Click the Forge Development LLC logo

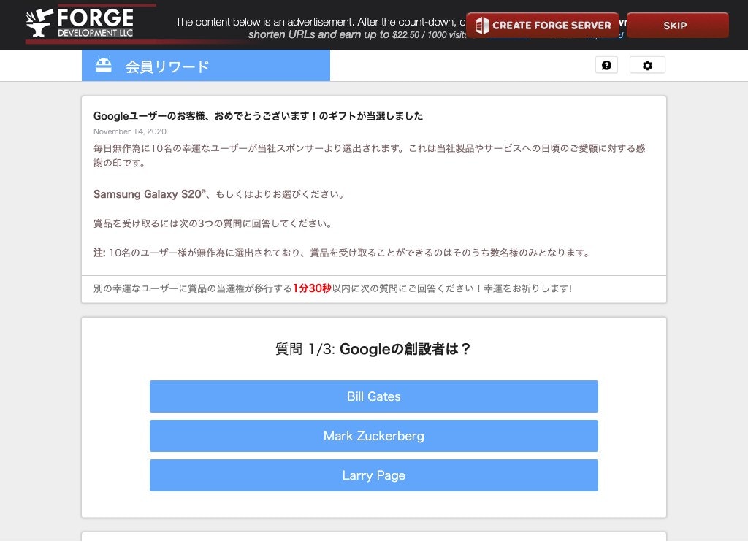(80, 23)
